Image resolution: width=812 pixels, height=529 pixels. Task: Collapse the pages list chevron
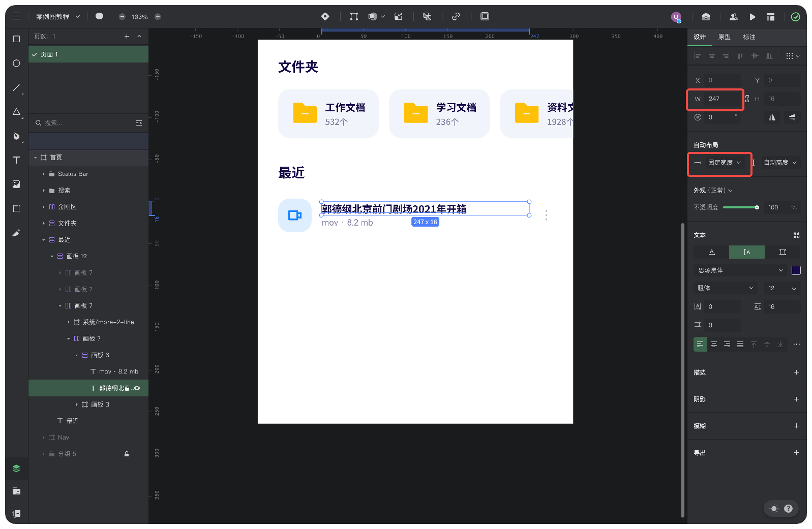[x=139, y=36]
